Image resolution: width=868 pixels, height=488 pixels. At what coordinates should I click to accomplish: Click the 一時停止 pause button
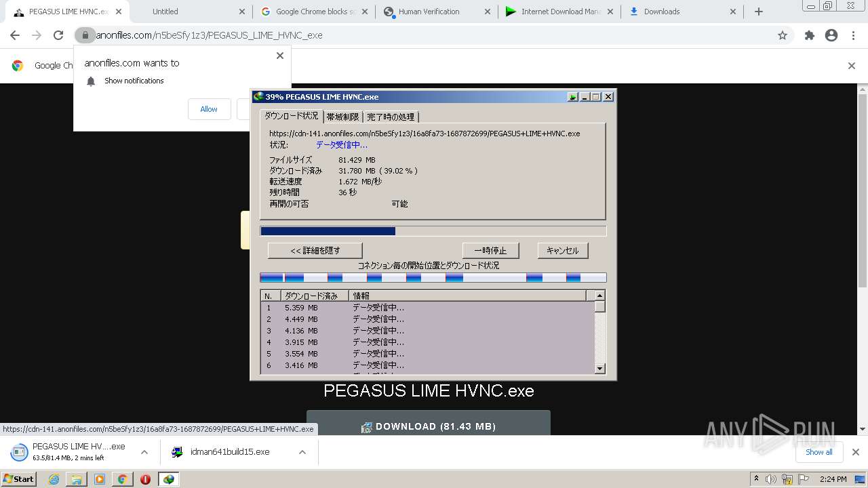click(x=490, y=251)
